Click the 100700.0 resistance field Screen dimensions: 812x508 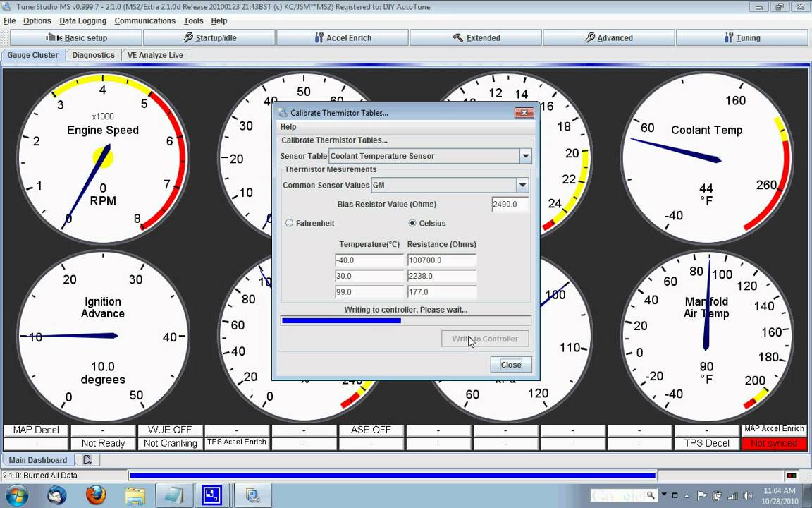coord(442,260)
